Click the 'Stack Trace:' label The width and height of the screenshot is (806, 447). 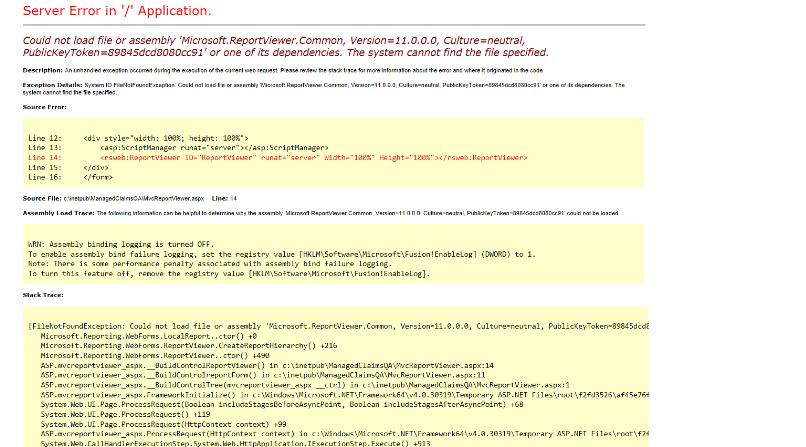[43, 295]
